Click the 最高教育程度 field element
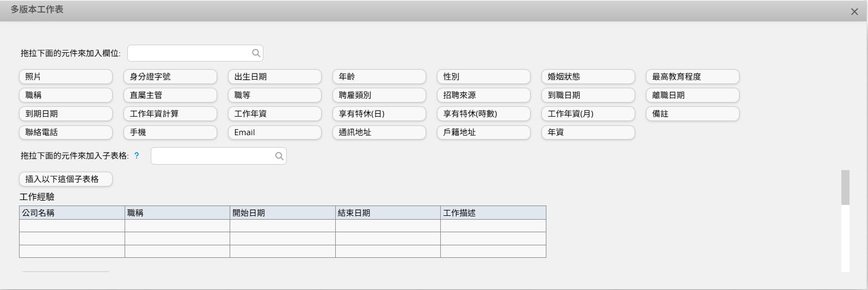Viewport: 868px width, 290px height. pyautogui.click(x=693, y=77)
